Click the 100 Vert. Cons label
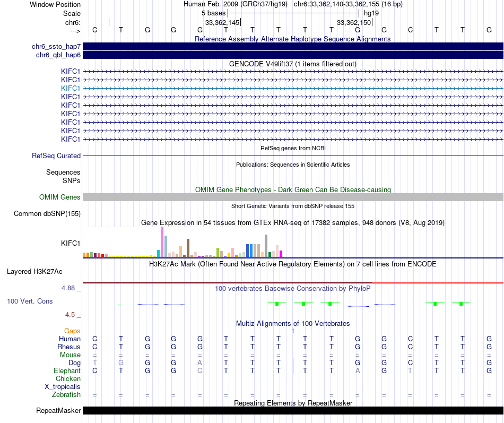Viewport: 504px width, 423px height. (30, 301)
